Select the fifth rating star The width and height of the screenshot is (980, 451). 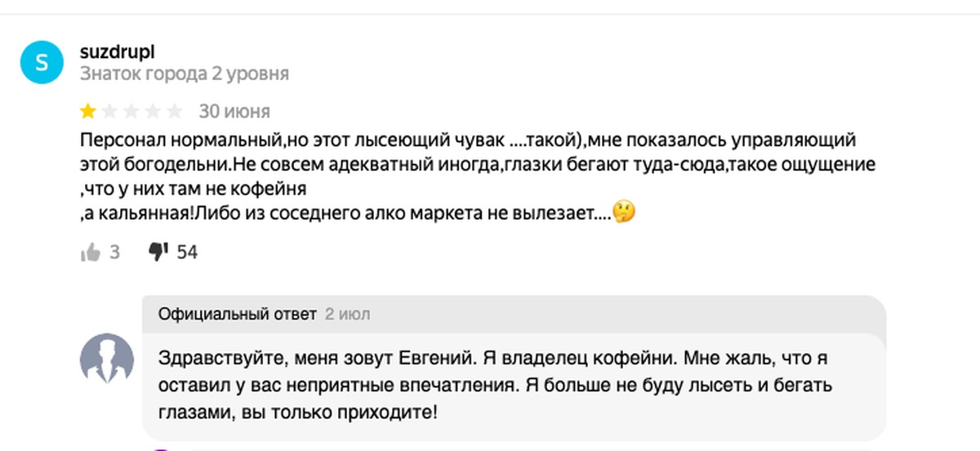click(174, 111)
